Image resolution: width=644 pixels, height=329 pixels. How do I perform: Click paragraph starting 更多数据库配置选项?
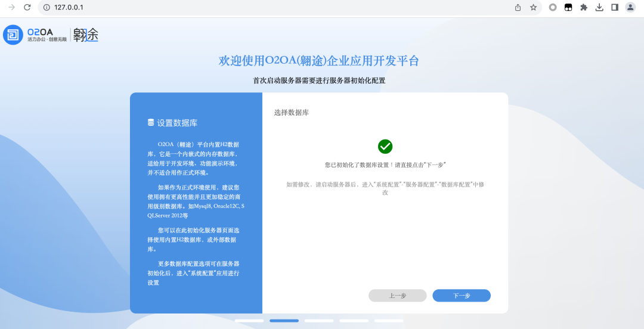193,273
